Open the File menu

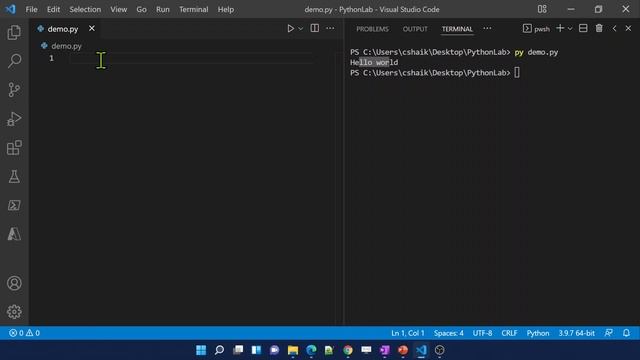point(31,9)
